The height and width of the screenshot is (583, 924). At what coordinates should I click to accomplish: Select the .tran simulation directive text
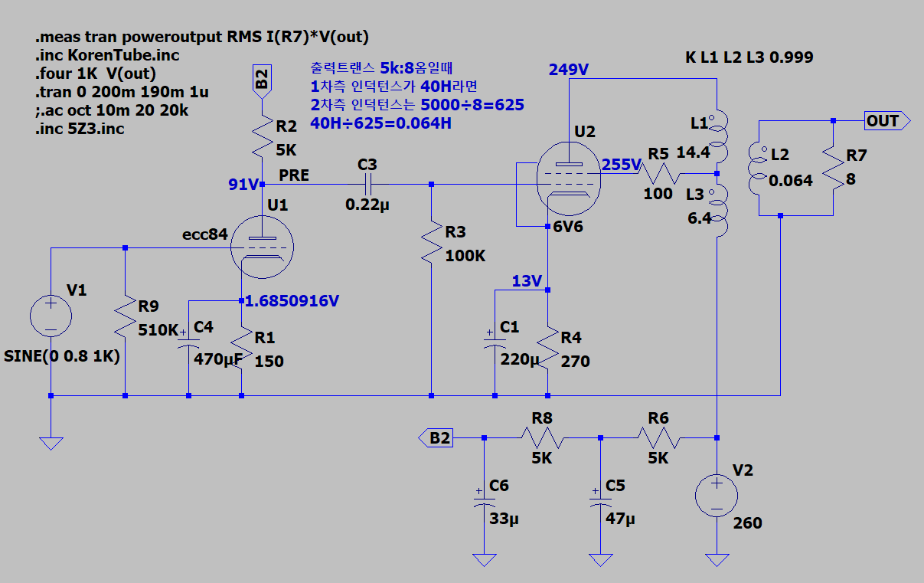(x=122, y=93)
